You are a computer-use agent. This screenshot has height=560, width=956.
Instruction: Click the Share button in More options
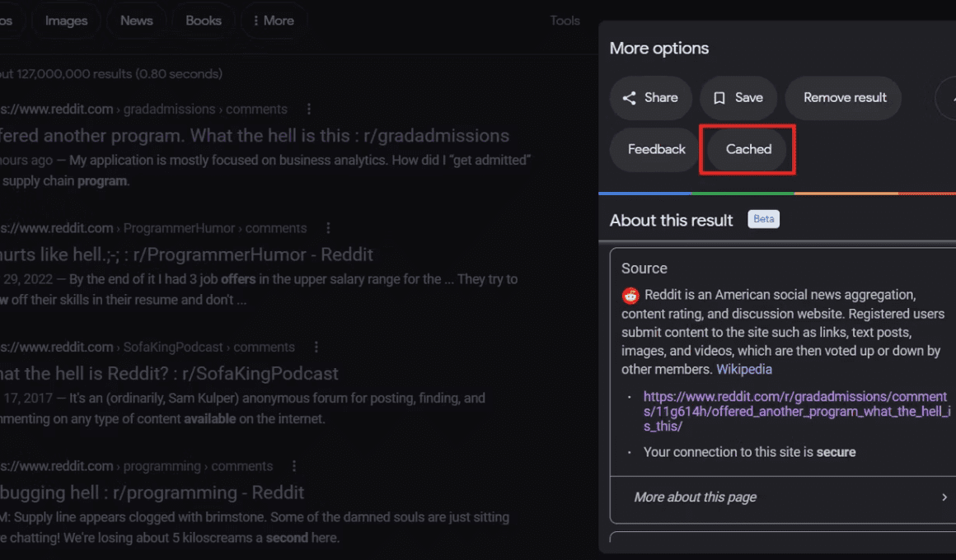coord(650,97)
